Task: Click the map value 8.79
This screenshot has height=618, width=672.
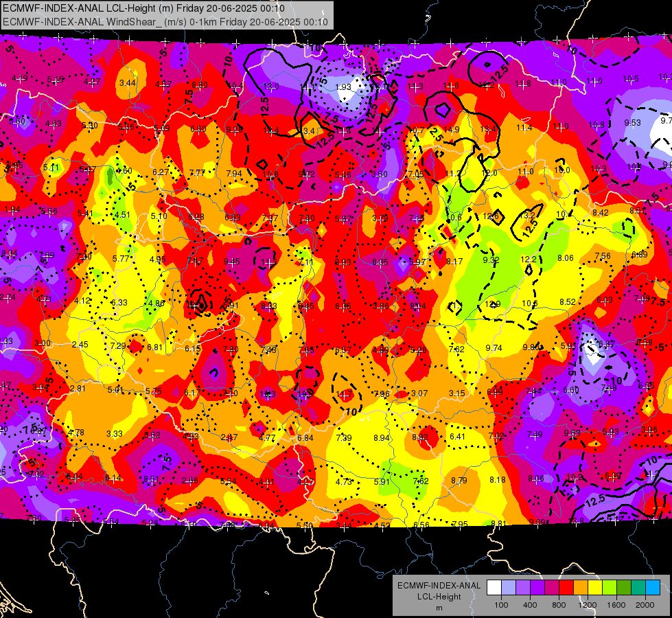Action: [x=459, y=481]
